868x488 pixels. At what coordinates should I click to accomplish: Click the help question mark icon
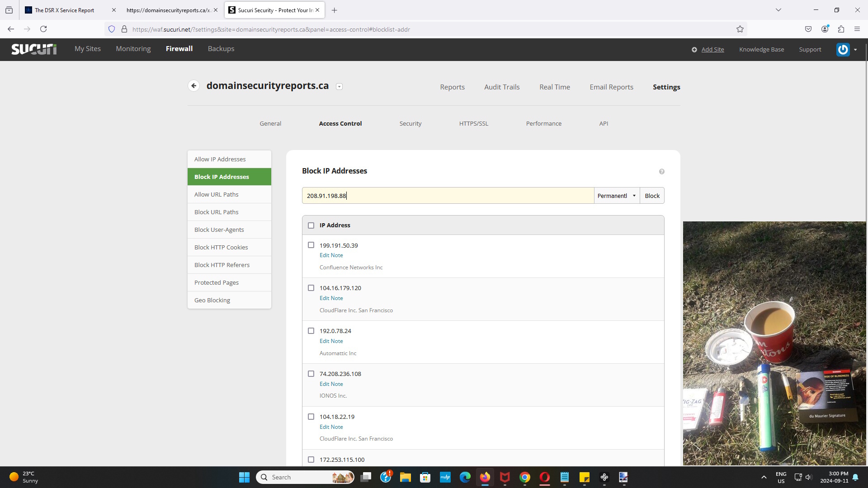(x=661, y=171)
